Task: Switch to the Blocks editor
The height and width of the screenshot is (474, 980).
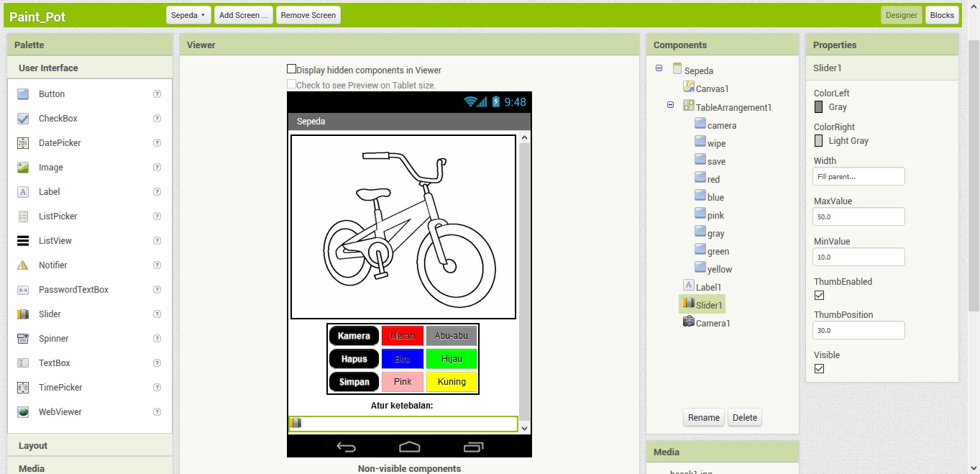Action: (x=942, y=14)
